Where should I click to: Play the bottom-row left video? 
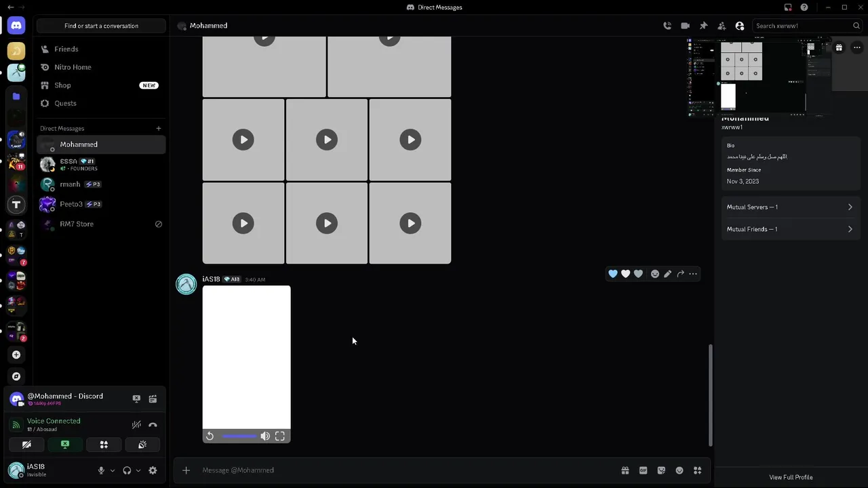243,223
